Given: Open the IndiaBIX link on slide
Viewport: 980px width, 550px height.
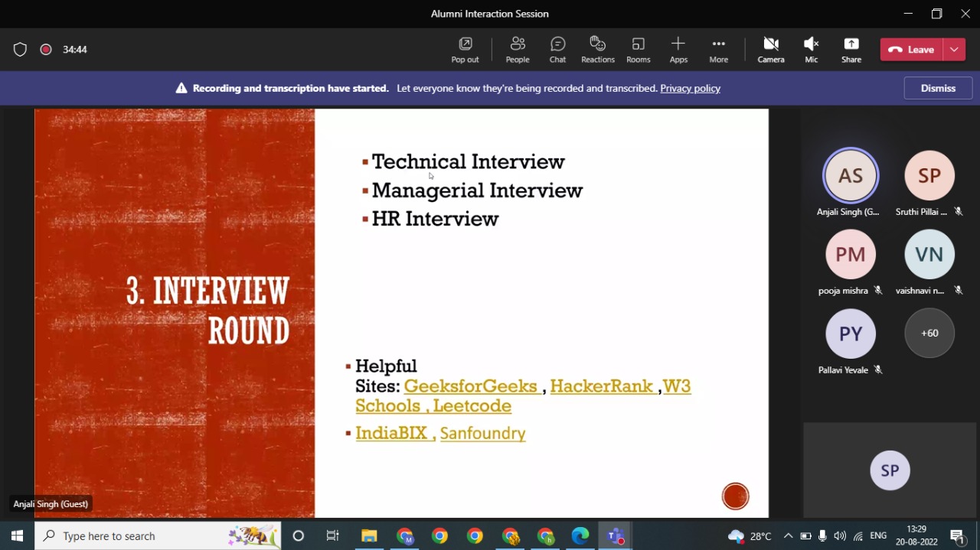Looking at the screenshot, I should [391, 433].
